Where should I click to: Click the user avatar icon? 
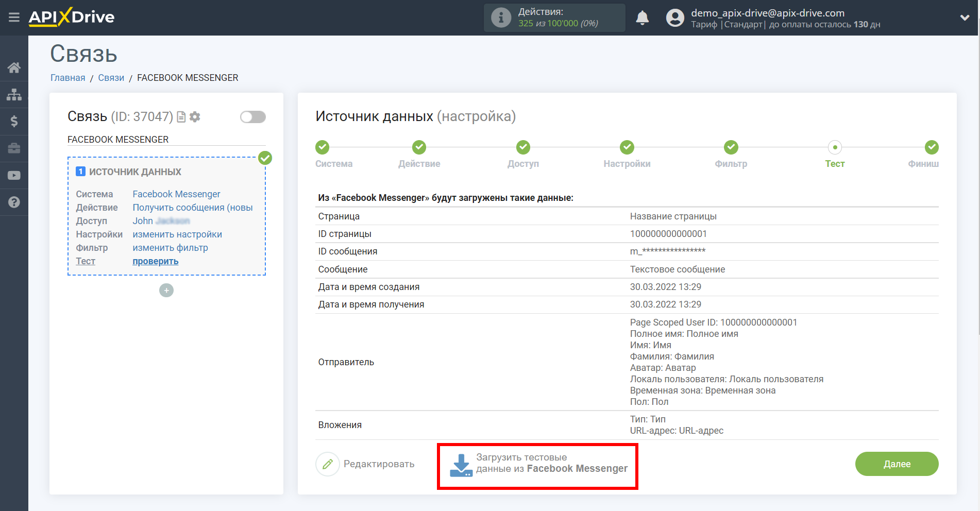[x=675, y=18]
